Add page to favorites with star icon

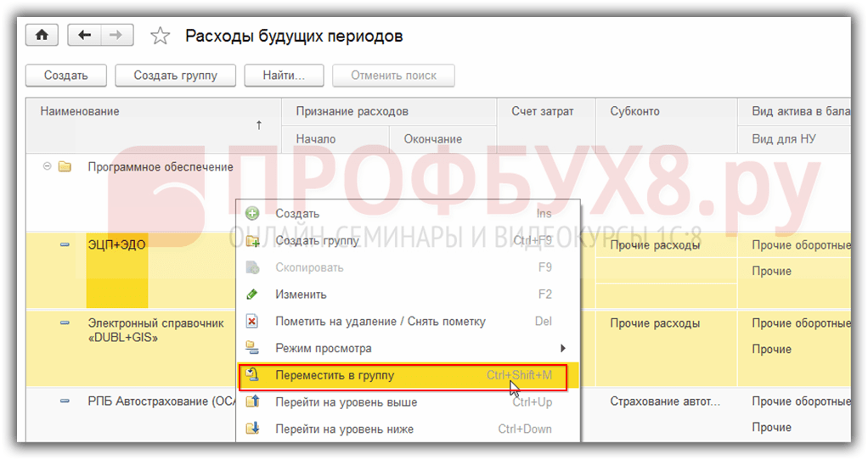point(160,36)
